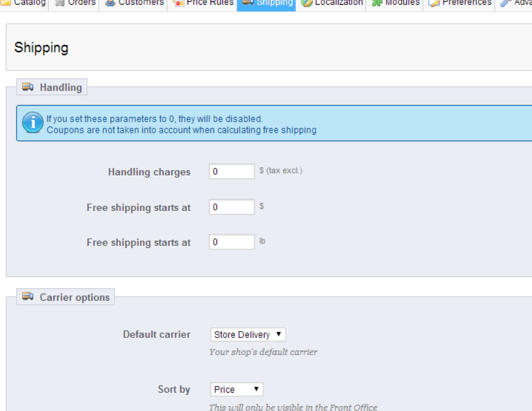Click the truck icon beside Handling
532x411 pixels.
[27, 87]
